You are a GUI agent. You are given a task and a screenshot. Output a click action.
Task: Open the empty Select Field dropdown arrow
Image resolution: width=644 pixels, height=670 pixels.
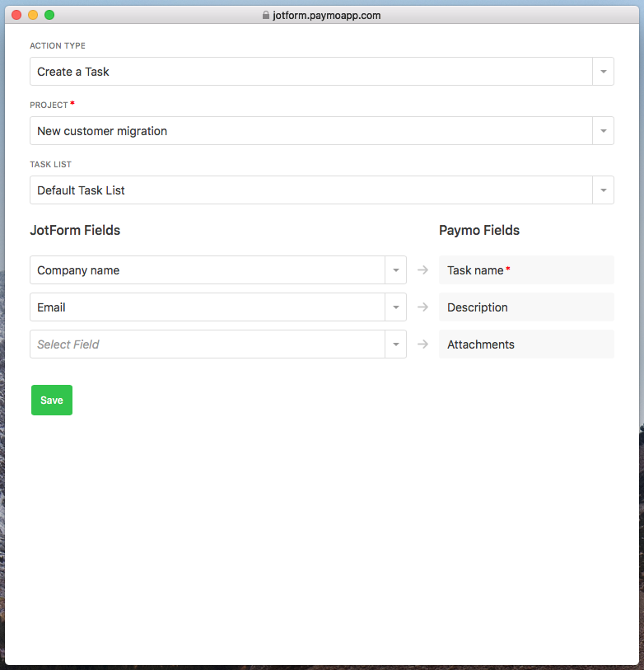tap(395, 344)
